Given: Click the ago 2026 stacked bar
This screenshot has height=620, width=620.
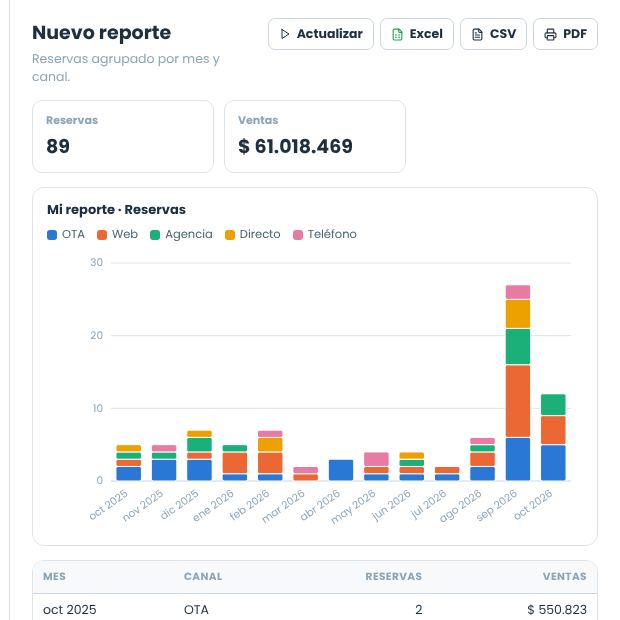Looking at the screenshot, I should pyautogui.click(x=482, y=459).
